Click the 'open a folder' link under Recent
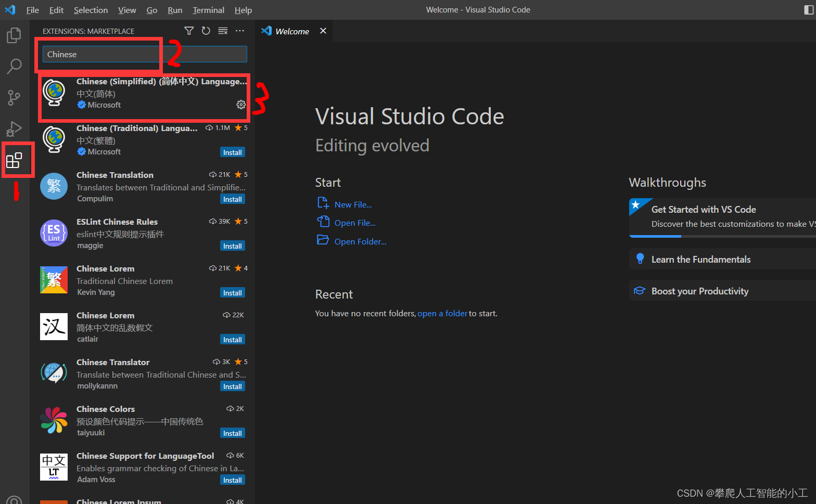816x504 pixels. tap(442, 313)
